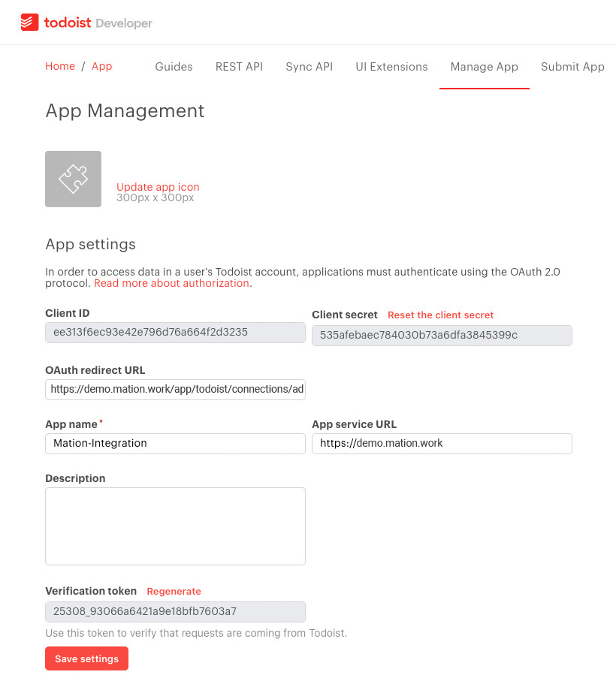Click the Description label

75,478
